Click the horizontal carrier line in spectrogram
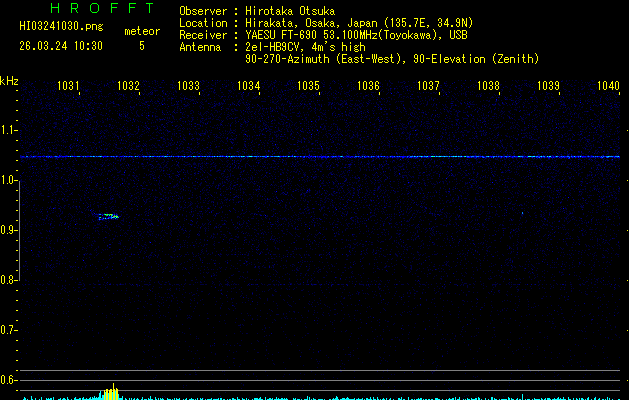This screenshot has width=629, height=400. click(320, 156)
